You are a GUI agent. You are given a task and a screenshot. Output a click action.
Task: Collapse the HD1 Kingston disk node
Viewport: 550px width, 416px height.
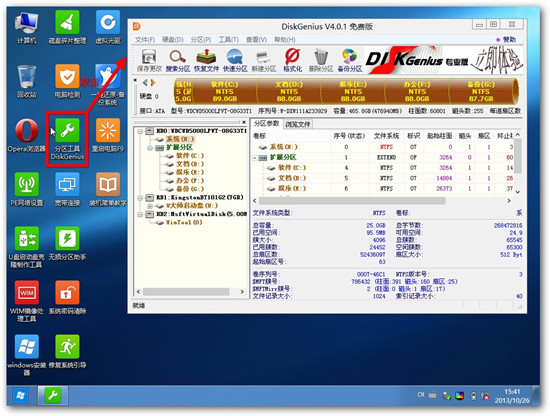140,198
